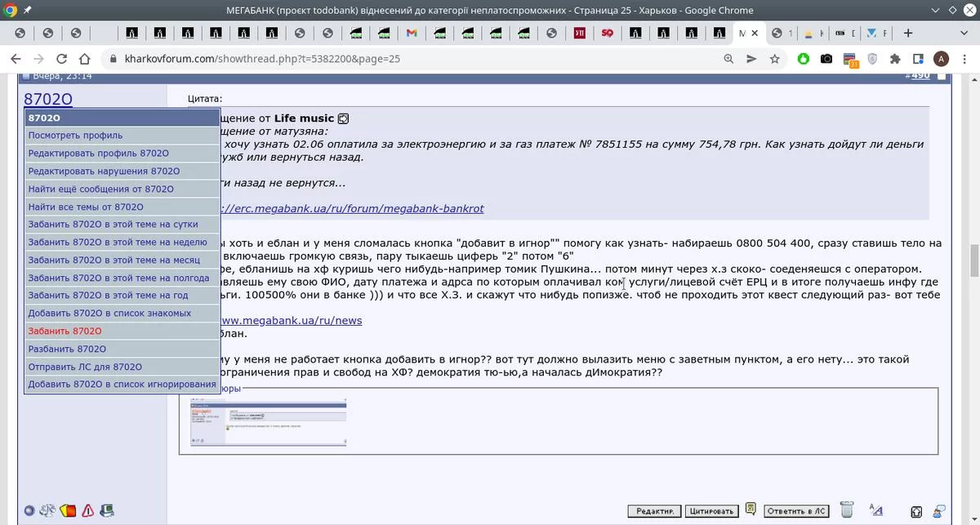Click the Chrome window menu logo in the title bar
980x525 pixels.
[x=11, y=11]
